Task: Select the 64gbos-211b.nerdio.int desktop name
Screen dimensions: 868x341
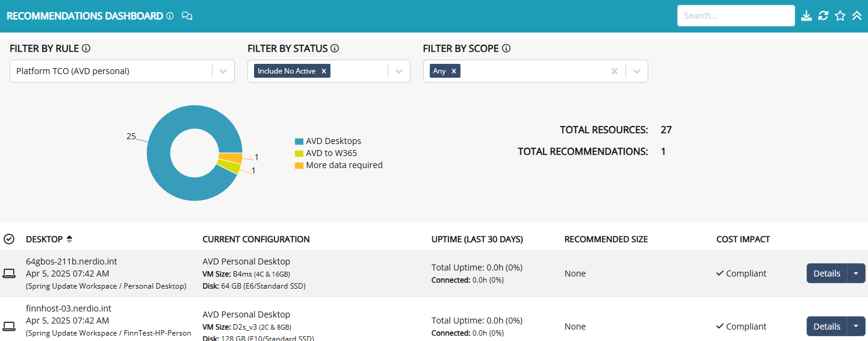Action: click(72, 261)
